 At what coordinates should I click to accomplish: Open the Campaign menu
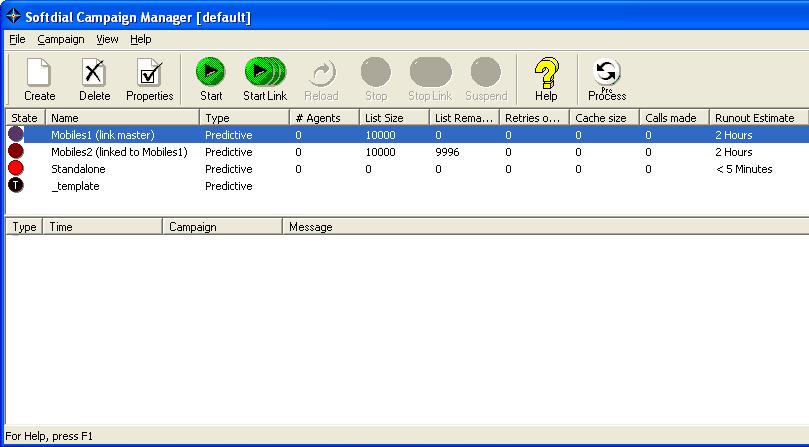click(x=61, y=39)
